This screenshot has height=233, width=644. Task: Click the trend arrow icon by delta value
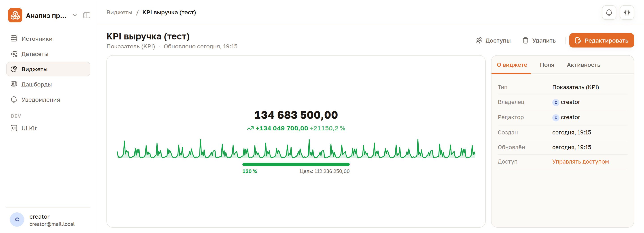coord(250,128)
